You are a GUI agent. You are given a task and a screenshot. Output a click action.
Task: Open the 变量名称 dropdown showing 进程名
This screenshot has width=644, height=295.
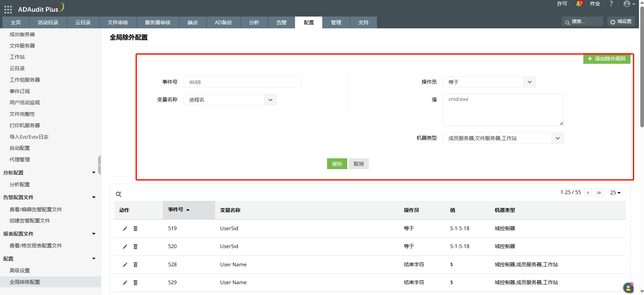coord(230,100)
